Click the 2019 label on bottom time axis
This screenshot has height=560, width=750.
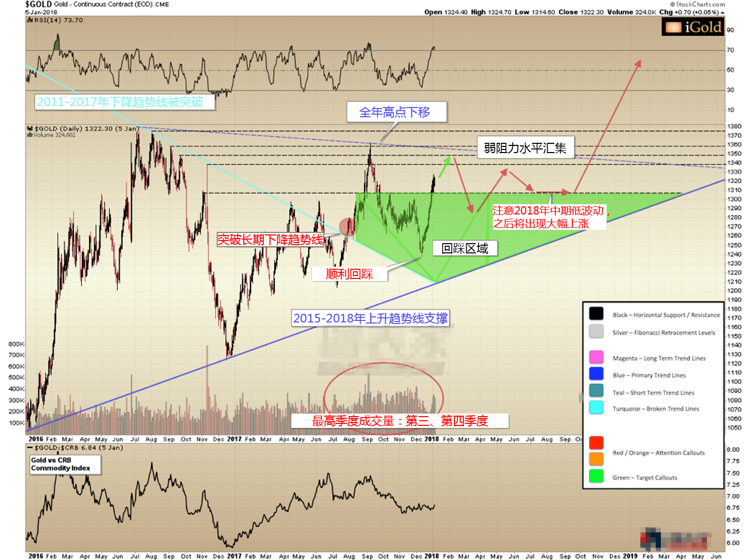[x=630, y=556]
